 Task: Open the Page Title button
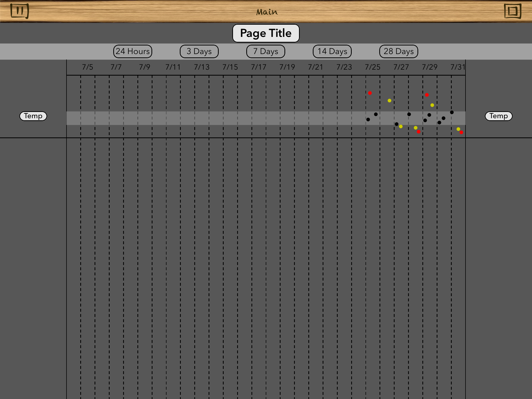pyautogui.click(x=266, y=33)
